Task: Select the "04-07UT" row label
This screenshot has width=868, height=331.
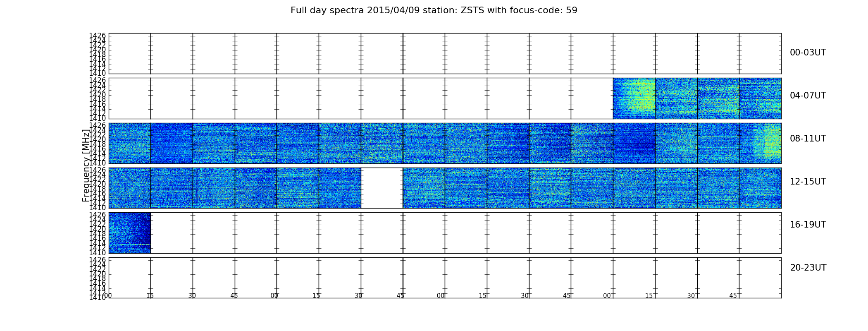Action: (x=808, y=96)
